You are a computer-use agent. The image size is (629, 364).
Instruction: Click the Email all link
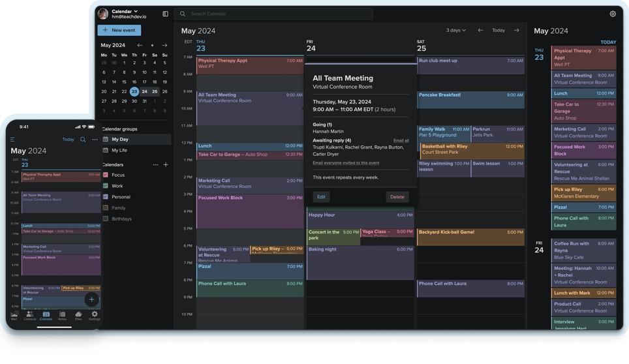401,141
